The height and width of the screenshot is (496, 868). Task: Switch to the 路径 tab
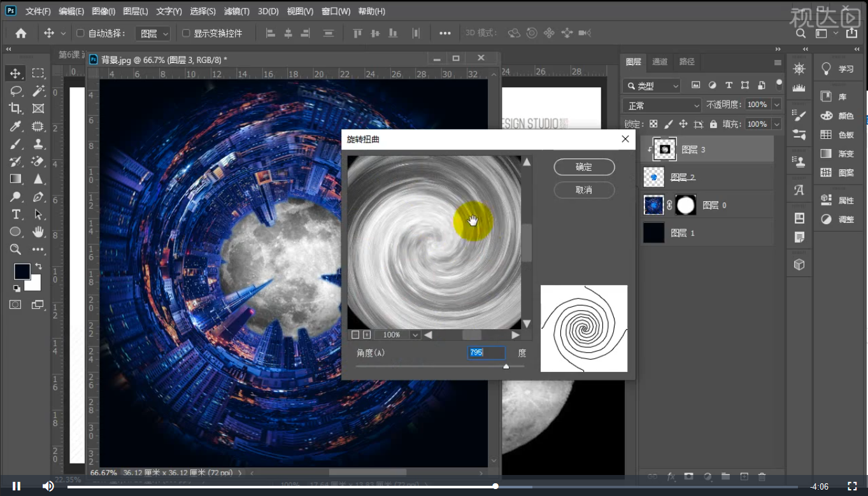tap(687, 62)
